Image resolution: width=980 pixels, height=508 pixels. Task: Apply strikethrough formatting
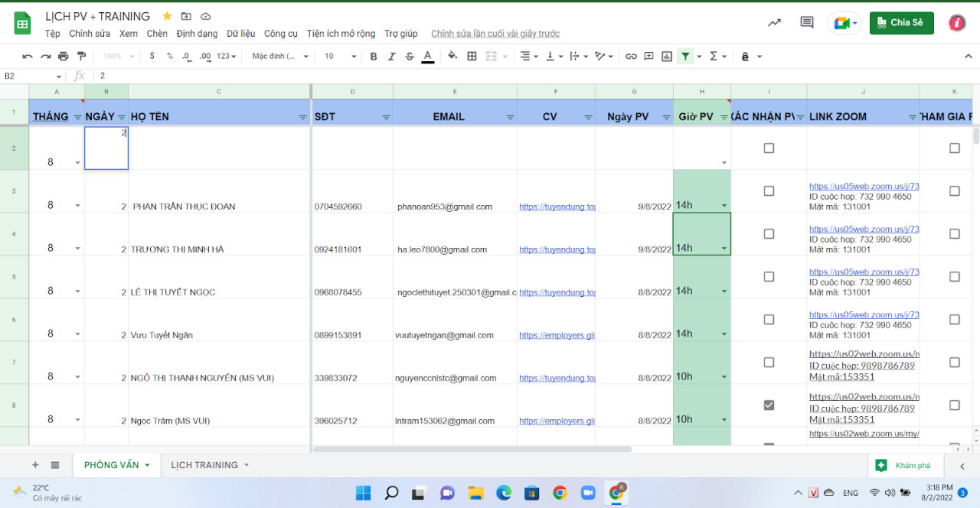[410, 56]
